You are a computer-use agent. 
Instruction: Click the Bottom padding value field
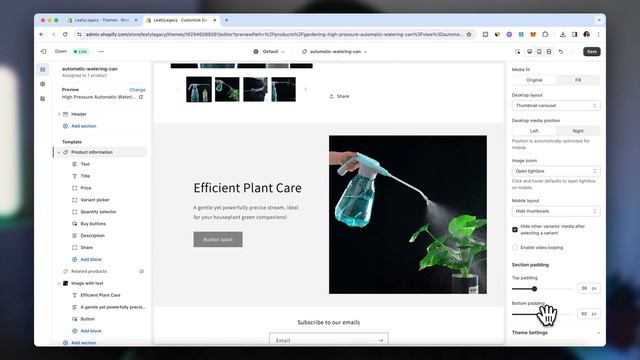(x=588, y=314)
